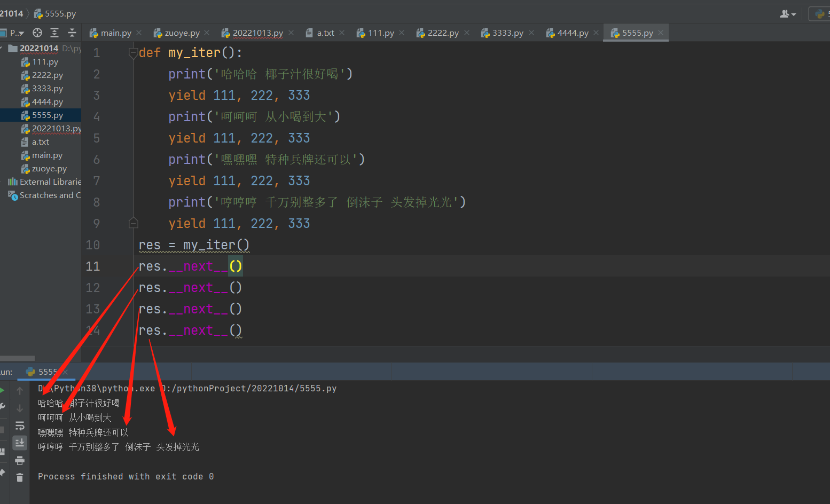Toggle scroll-to-end in Run console
The width and height of the screenshot is (830, 504).
[20, 443]
